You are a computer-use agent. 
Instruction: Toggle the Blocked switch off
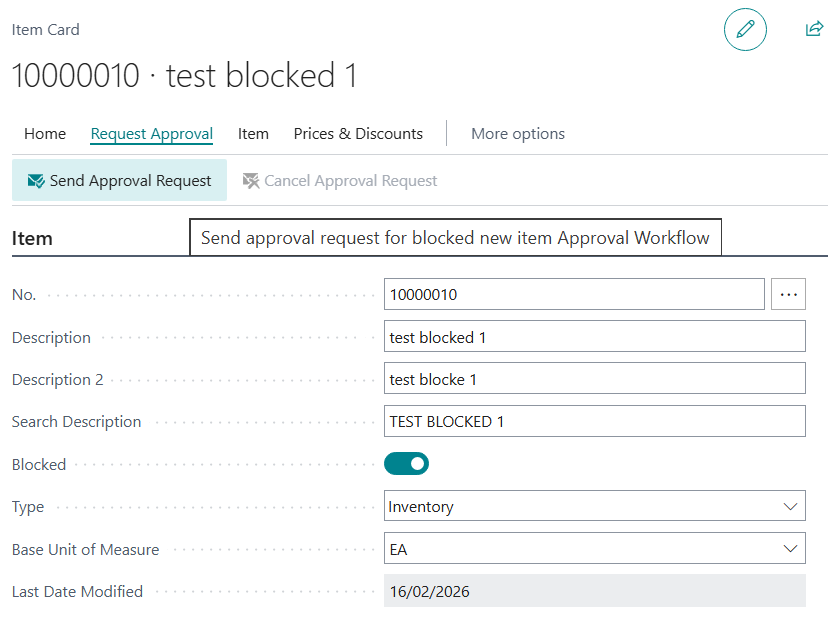(406, 464)
